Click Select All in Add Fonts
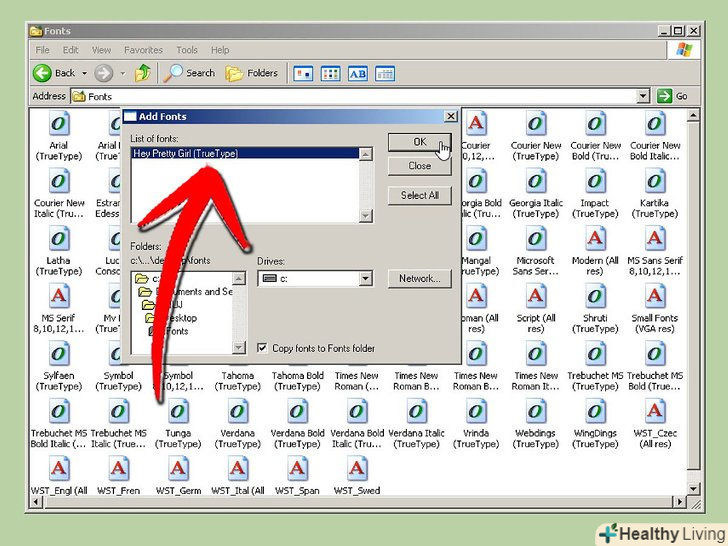 [419, 195]
